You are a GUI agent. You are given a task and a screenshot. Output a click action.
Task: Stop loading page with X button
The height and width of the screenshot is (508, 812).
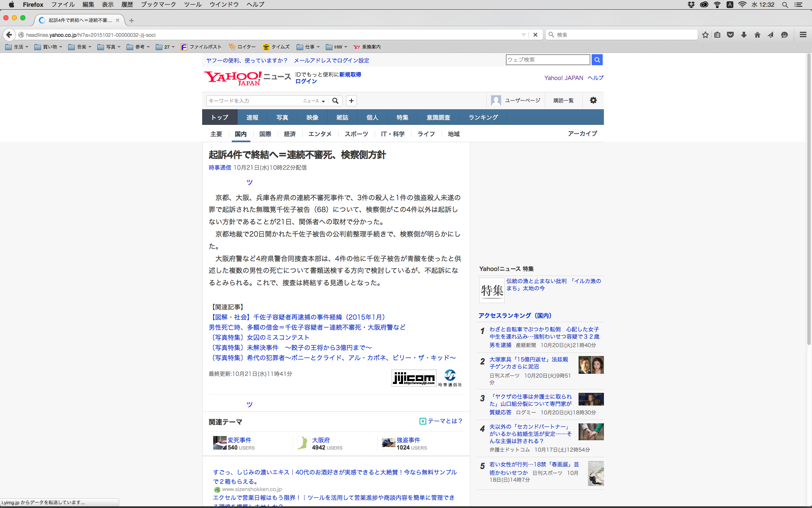point(535,35)
